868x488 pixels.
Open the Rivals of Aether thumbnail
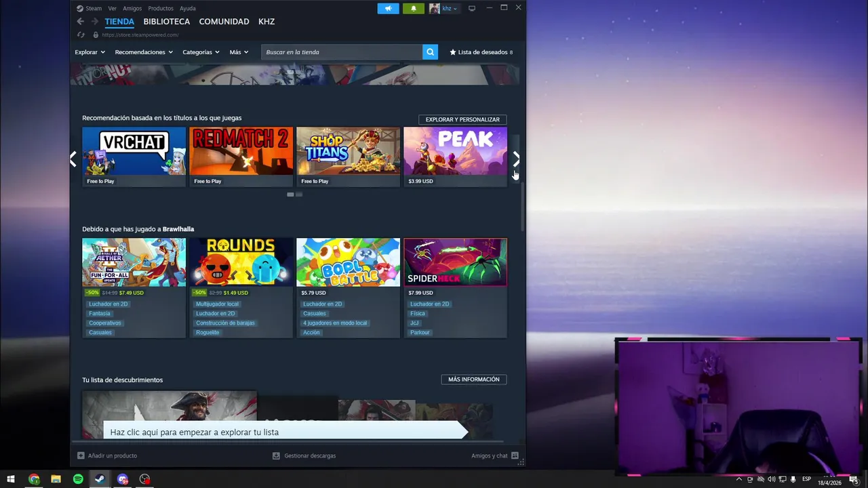(134, 262)
